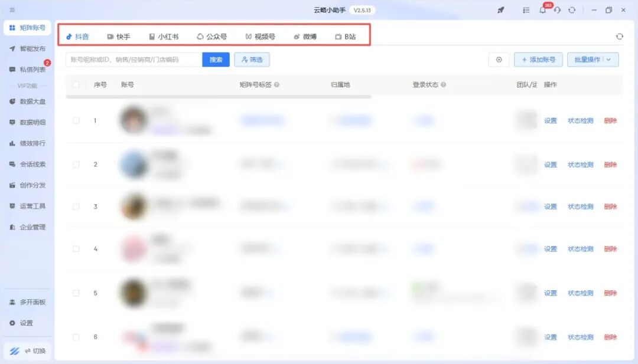This screenshot has height=364, width=638.
Task: Switch to the 视频号 tab
Action: [260, 37]
